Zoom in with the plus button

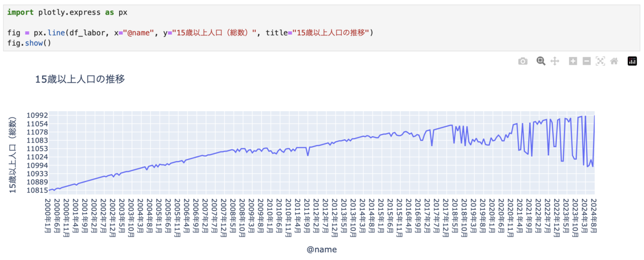coord(573,61)
